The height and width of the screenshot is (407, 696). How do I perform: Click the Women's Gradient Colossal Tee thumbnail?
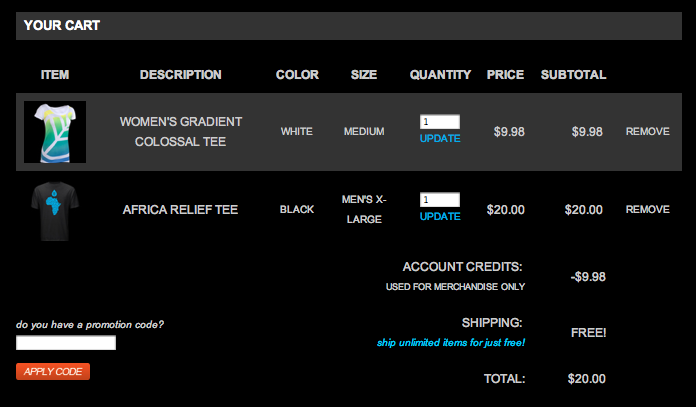click(x=54, y=131)
